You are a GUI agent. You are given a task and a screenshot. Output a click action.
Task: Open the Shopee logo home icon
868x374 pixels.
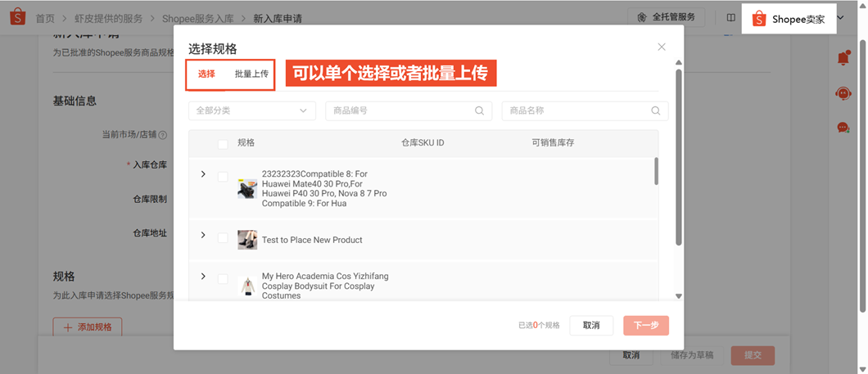point(18,17)
